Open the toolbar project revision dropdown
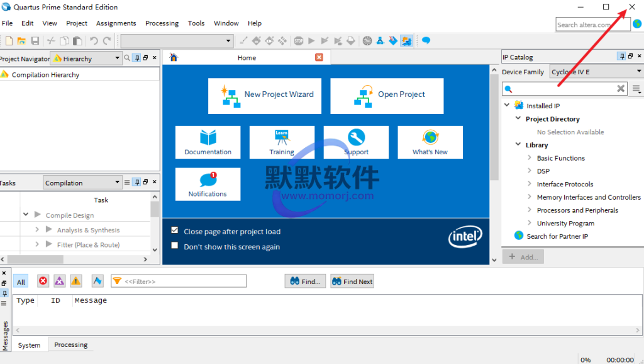This screenshot has width=644, height=364. 177,41
